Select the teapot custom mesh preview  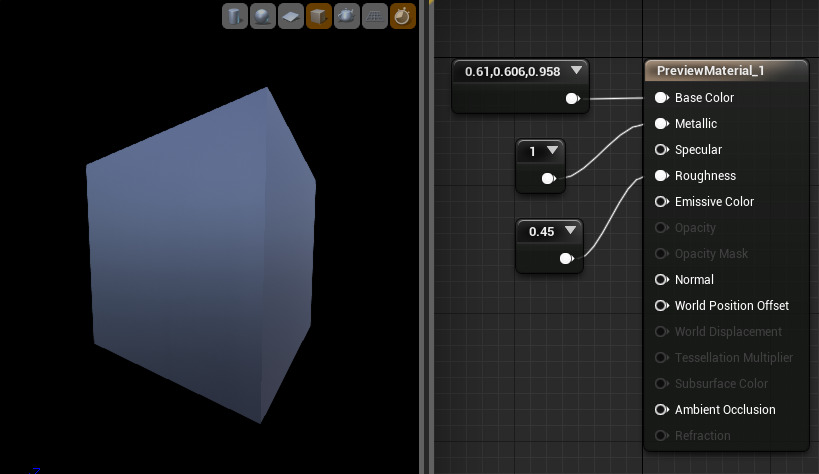347,16
